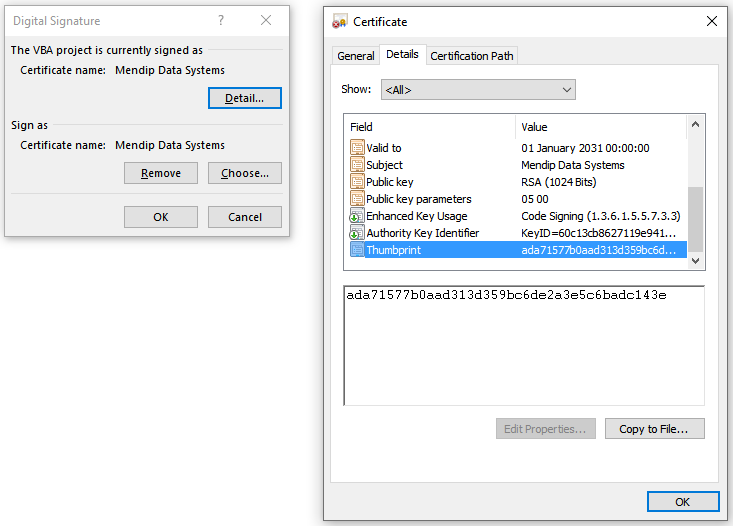Open the Certification Path tab
Screen dimensions: 733x526
[x=472, y=56]
